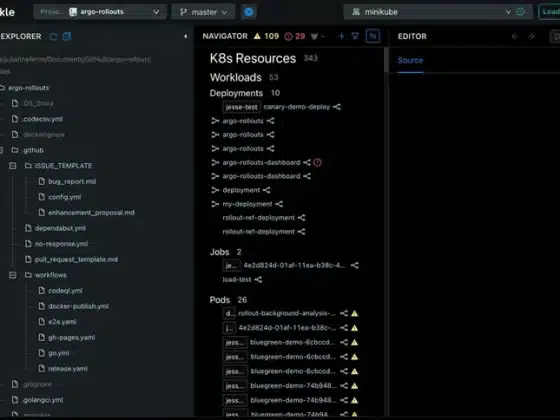Select the my-deployment resource

[247, 204]
